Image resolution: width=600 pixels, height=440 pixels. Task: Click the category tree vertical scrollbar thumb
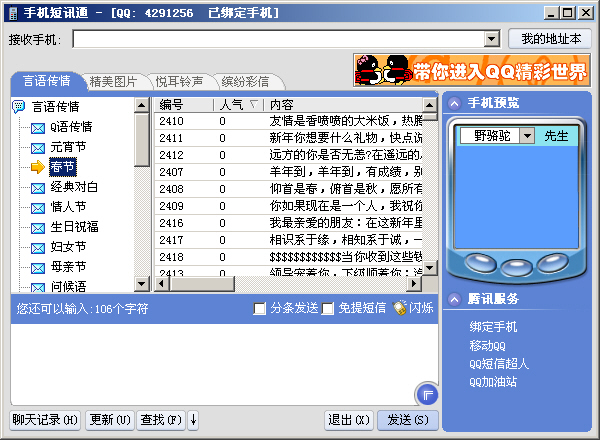[x=142, y=139]
